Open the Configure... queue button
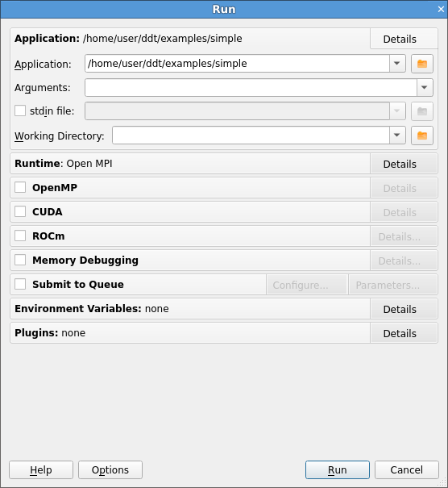This screenshot has width=448, height=488. [x=306, y=285]
